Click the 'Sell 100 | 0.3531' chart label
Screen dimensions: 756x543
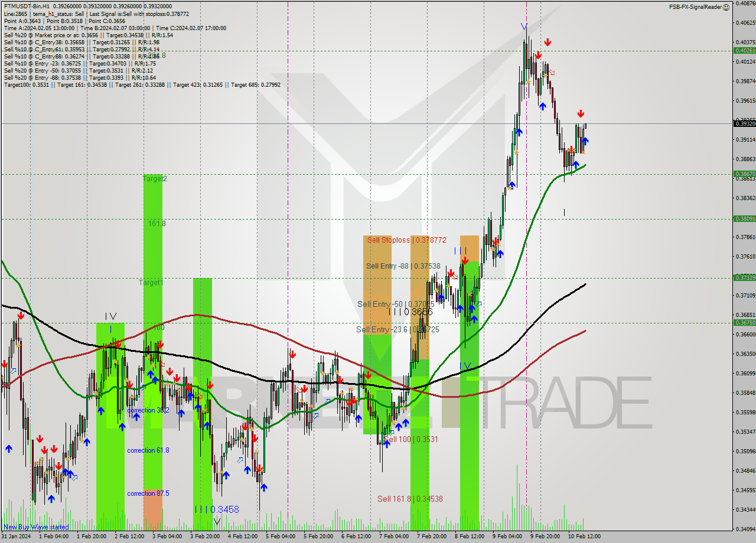[x=410, y=439]
